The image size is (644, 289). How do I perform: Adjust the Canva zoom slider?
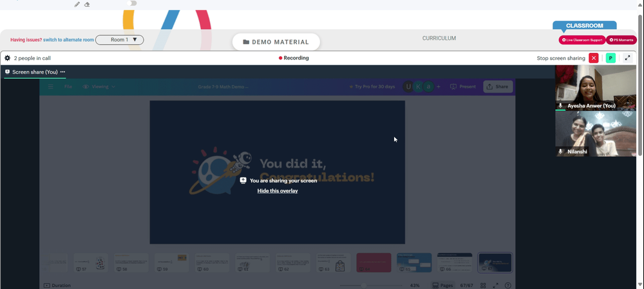pos(363,285)
